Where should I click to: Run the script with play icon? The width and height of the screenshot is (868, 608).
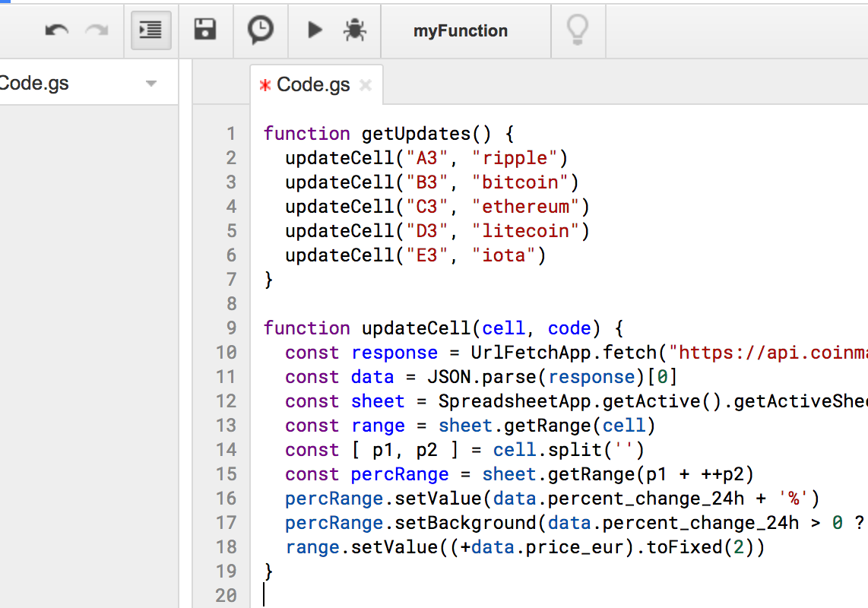click(x=315, y=30)
